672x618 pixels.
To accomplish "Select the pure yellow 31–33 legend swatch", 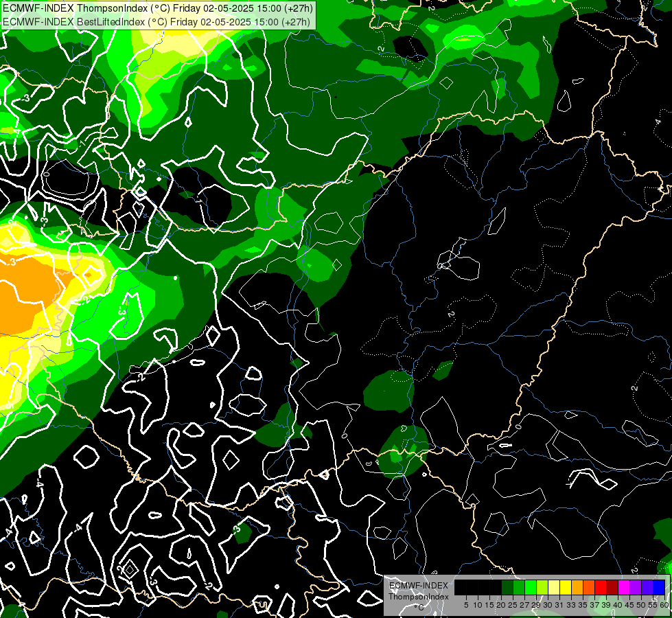I will [x=566, y=587].
